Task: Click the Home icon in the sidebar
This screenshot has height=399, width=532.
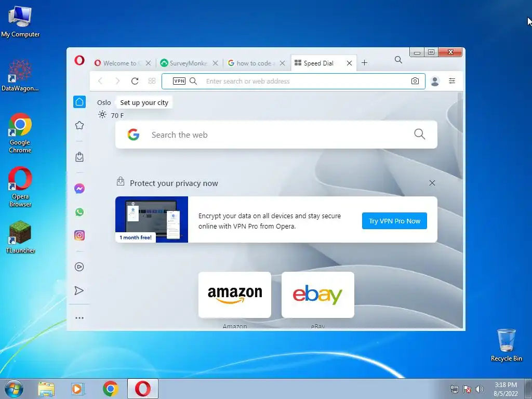Action: point(79,102)
